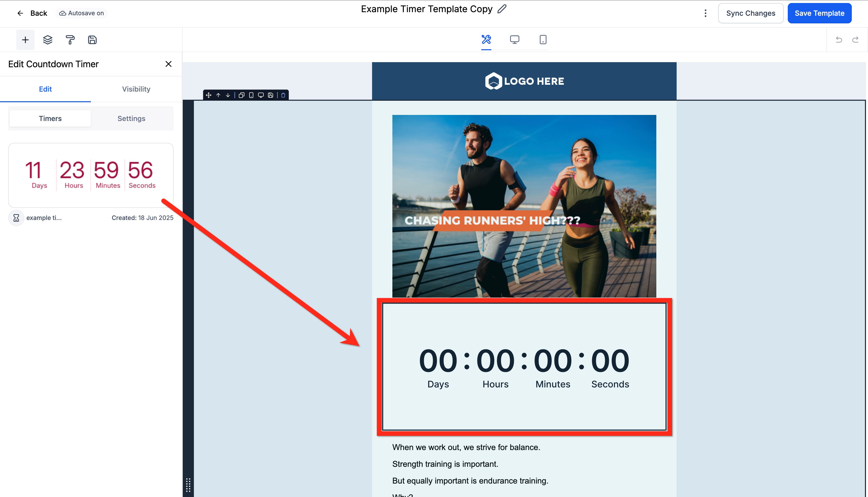Open the three-dot more options menu
The image size is (868, 497).
coord(705,13)
